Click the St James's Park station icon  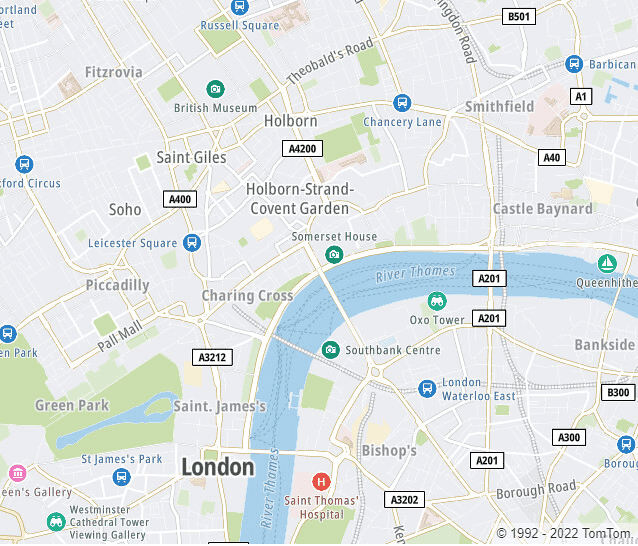click(121, 477)
